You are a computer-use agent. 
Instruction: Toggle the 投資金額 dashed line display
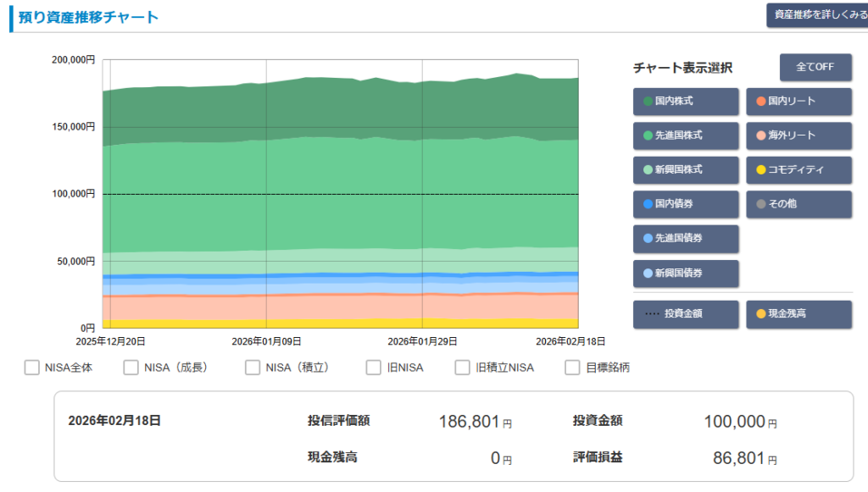(685, 314)
